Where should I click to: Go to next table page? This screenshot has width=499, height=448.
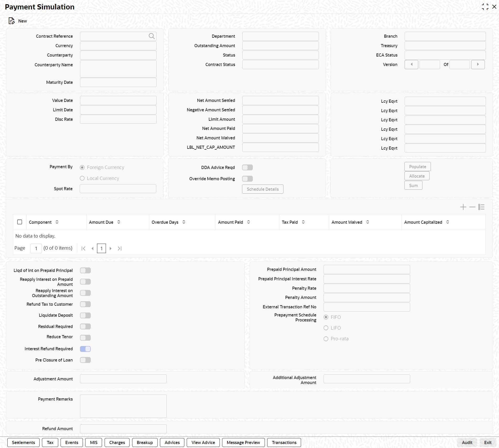(x=110, y=248)
